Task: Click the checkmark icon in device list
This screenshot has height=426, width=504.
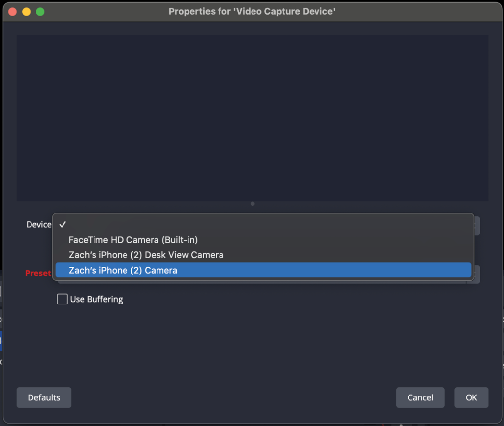Action: 63,224
